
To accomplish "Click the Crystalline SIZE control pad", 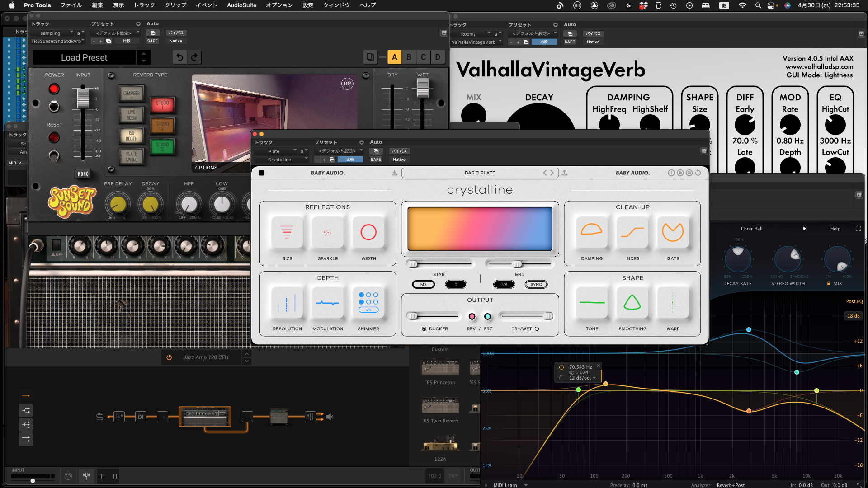I will click(287, 232).
